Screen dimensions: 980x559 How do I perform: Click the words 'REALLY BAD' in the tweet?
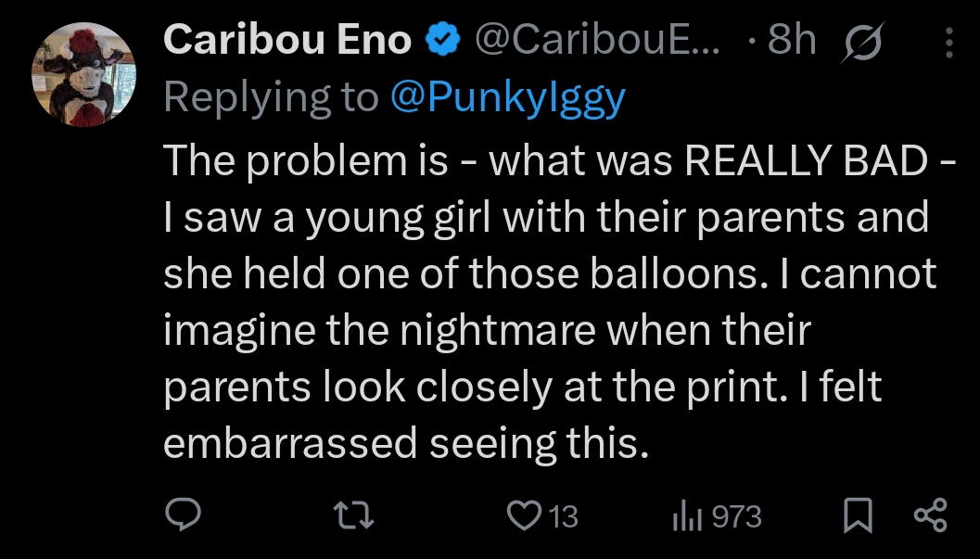[807, 159]
